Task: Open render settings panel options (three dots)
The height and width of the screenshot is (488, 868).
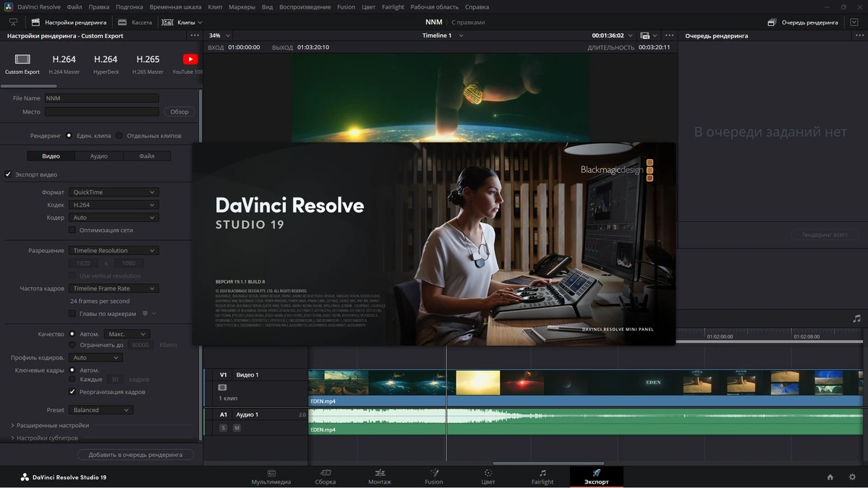Action: pyautogui.click(x=195, y=35)
